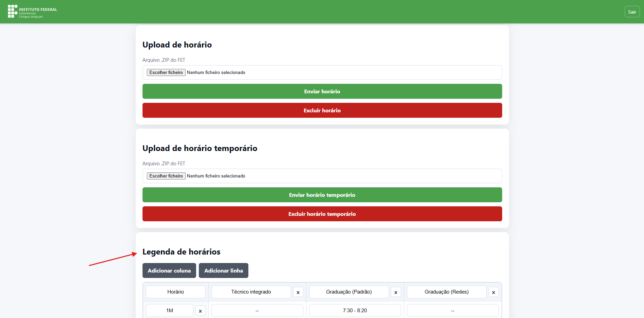The width and height of the screenshot is (644, 318).
Task: Remove the Graduação (Padrão) column with x
Action: tap(396, 292)
